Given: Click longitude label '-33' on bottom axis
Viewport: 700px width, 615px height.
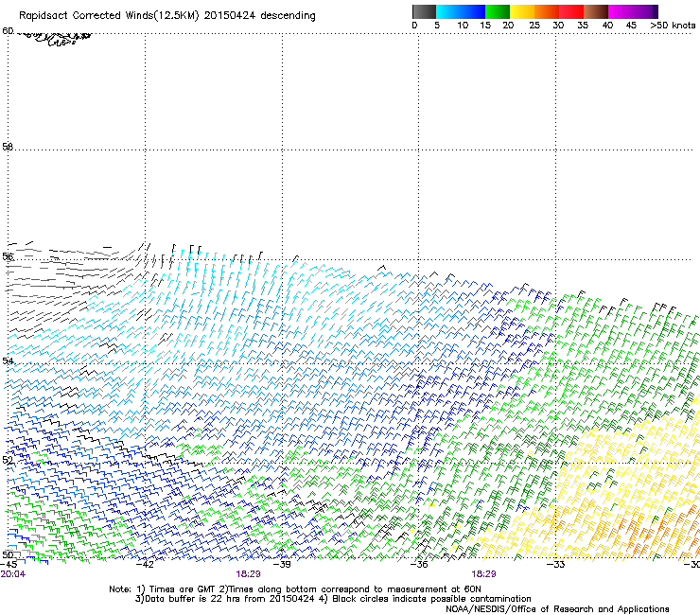Looking at the screenshot, I should (x=556, y=565).
